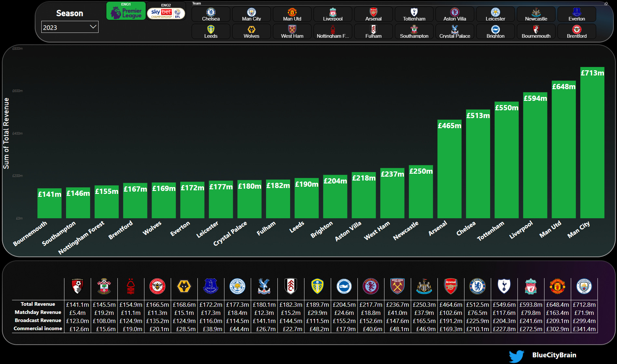Select the Liverpool £594m bar
Viewport: 617px width, 364px height.
[535, 155]
